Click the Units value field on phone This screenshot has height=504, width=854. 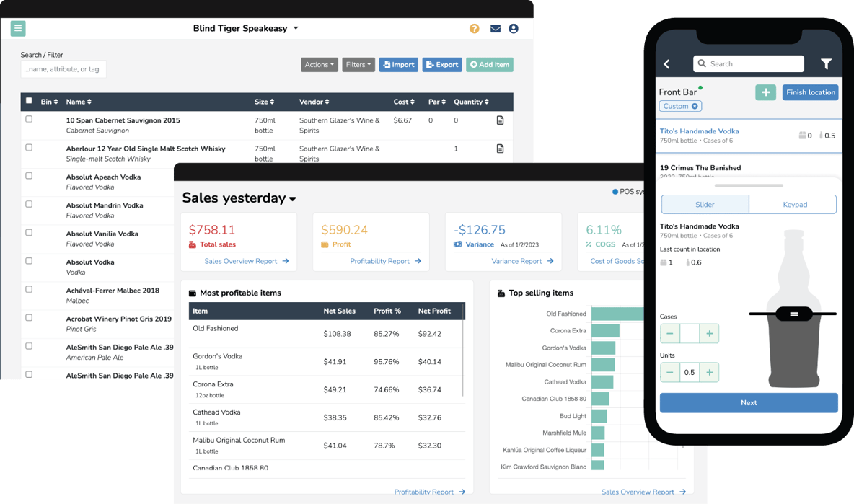pyautogui.click(x=690, y=372)
